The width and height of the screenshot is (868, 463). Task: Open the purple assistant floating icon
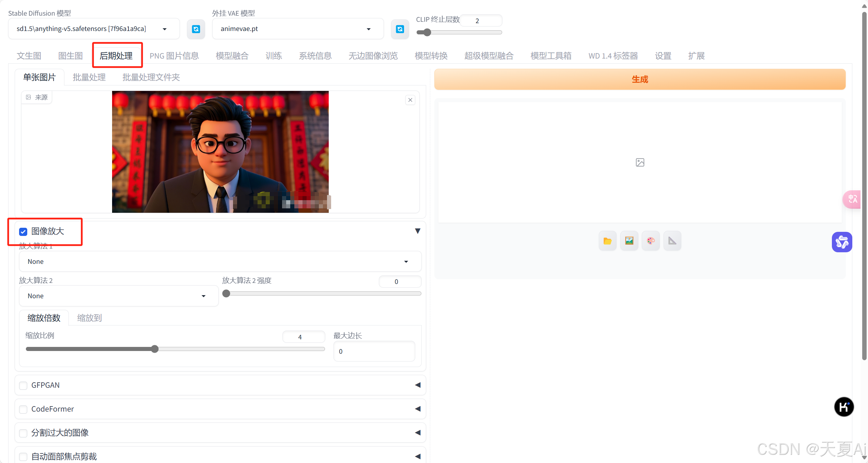[x=842, y=242]
